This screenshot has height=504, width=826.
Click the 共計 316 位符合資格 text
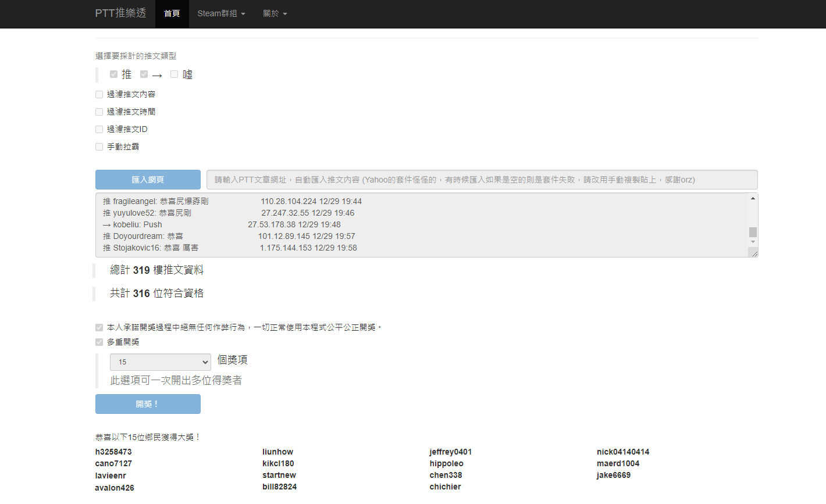pos(157,294)
